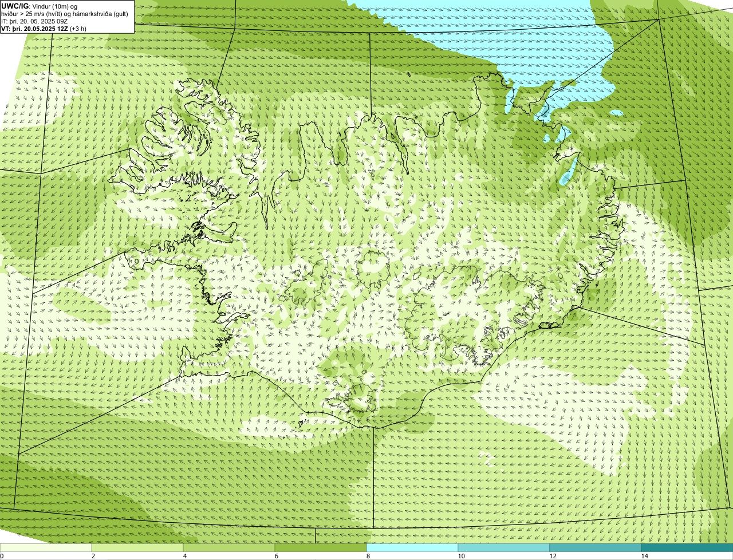Click the 4–6 m/s green legend swatch
This screenshot has height=560, width=733.
[229, 547]
